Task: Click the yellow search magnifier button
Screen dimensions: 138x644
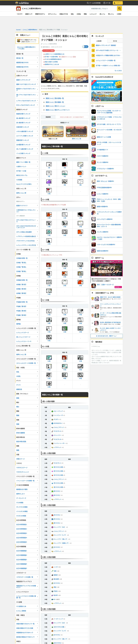Action: 120,8
